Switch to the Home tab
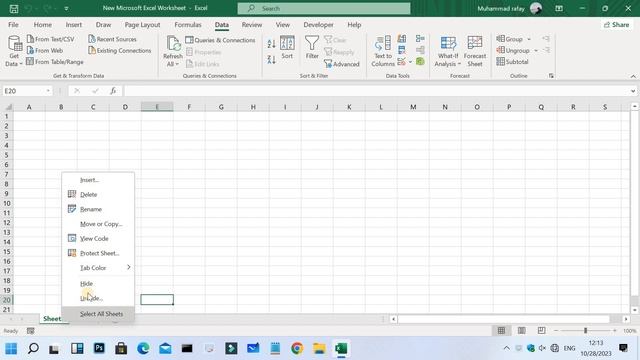The image size is (640, 360). (x=42, y=24)
